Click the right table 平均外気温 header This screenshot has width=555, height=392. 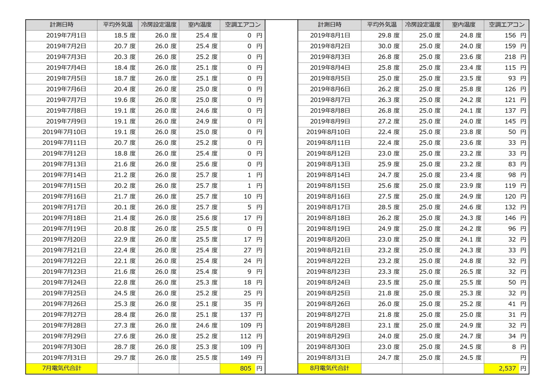382,25
